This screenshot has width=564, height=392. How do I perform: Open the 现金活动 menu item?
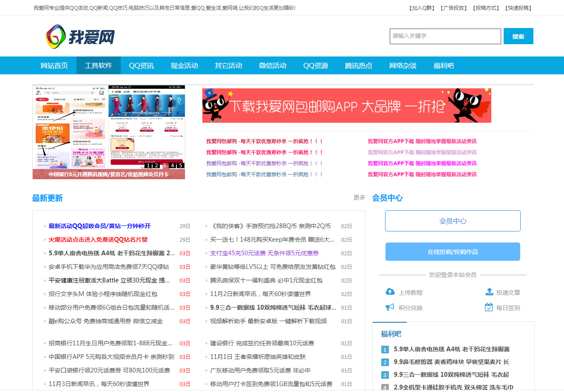pyautogui.click(x=184, y=65)
